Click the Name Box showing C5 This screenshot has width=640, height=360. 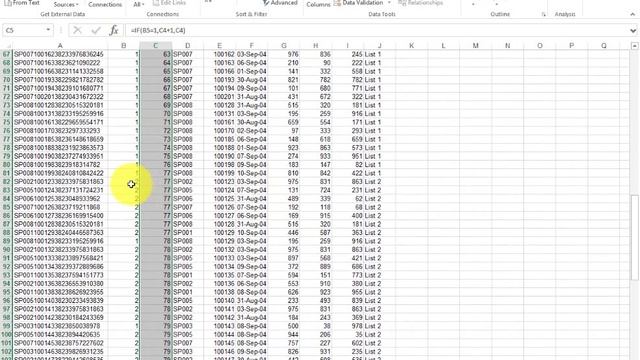[24, 30]
